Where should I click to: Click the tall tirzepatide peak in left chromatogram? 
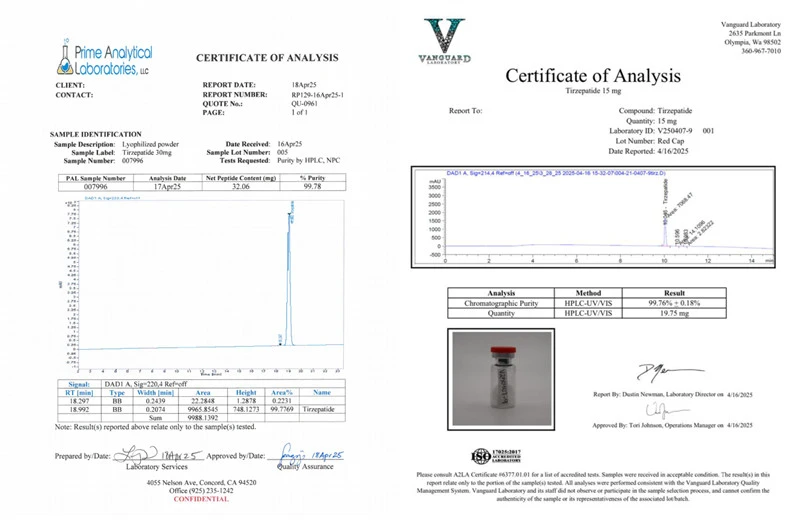[289, 276]
